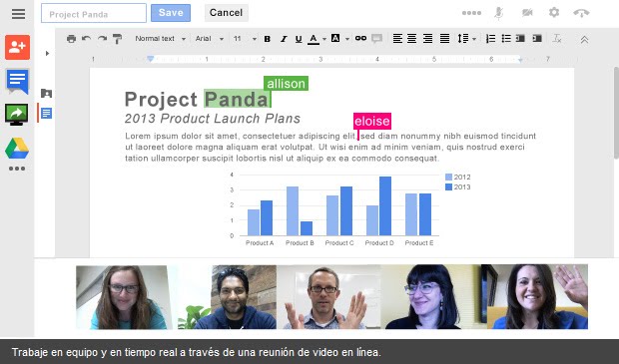619x364 pixels.
Task: Open the Google Drive app icon
Action: click(x=17, y=149)
